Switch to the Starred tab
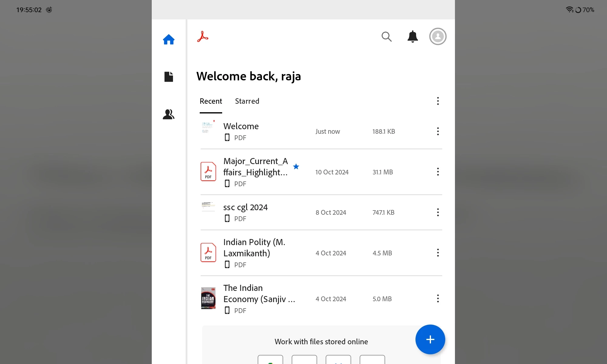The width and height of the screenshot is (607, 364). [x=247, y=101]
